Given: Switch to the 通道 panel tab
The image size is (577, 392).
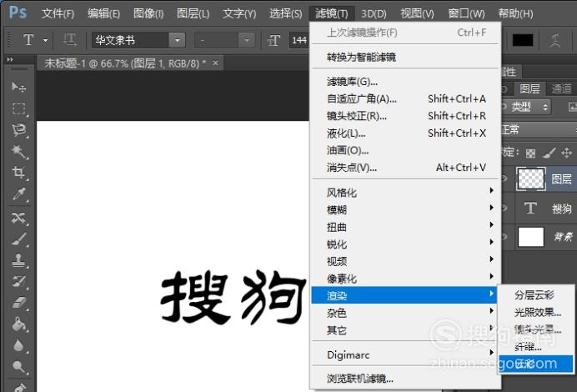Looking at the screenshot, I should [x=561, y=88].
